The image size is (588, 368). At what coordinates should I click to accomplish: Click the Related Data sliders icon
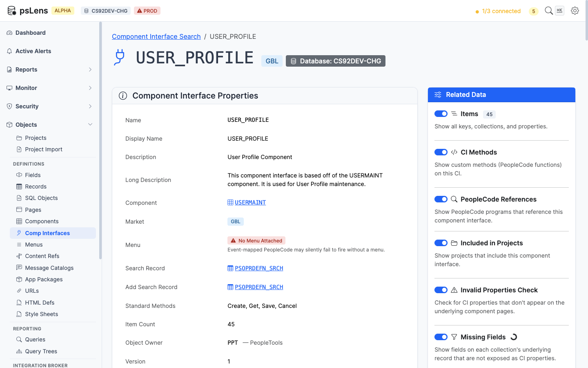tap(438, 95)
